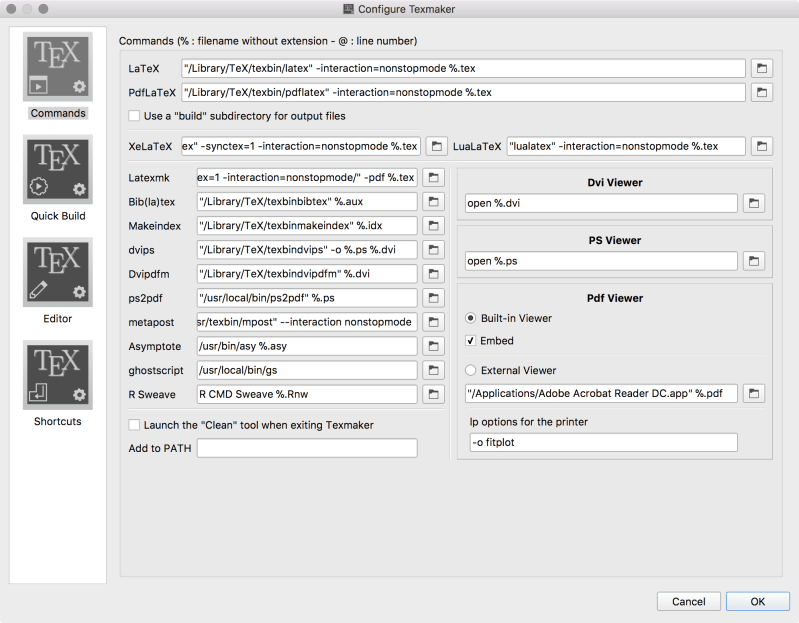Edit the dvips command field
The image size is (799, 623).
[307, 250]
